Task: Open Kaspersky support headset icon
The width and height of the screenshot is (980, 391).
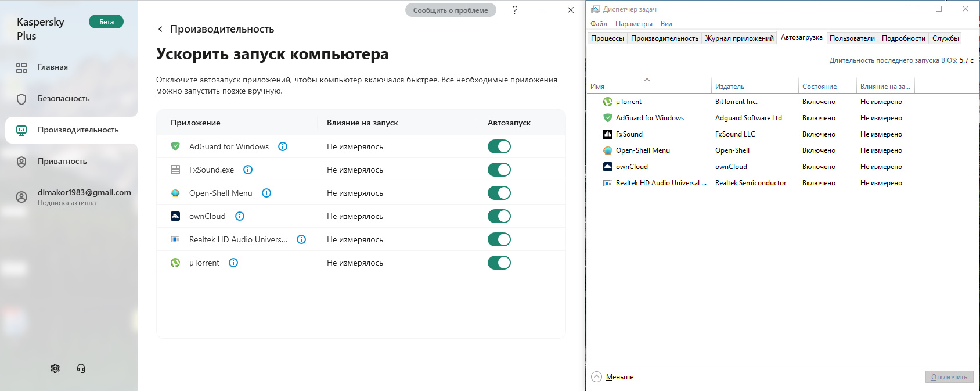Action: coord(81,368)
